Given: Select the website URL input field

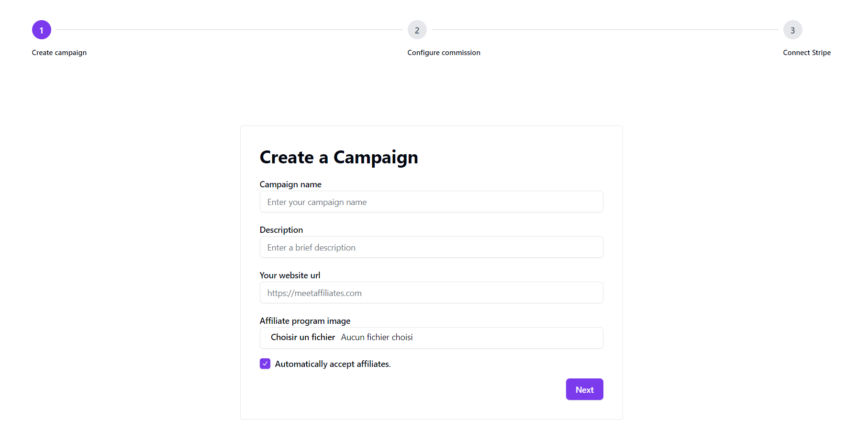Looking at the screenshot, I should (x=431, y=293).
